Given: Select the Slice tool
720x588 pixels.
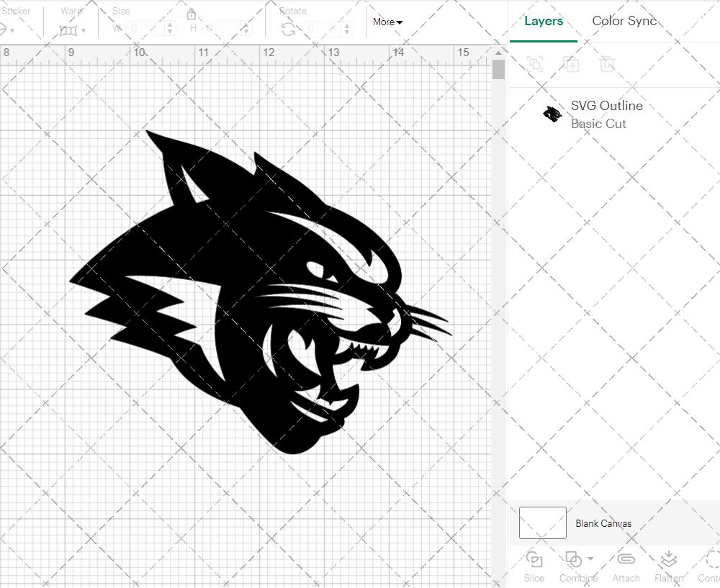Looking at the screenshot, I should [x=534, y=565].
